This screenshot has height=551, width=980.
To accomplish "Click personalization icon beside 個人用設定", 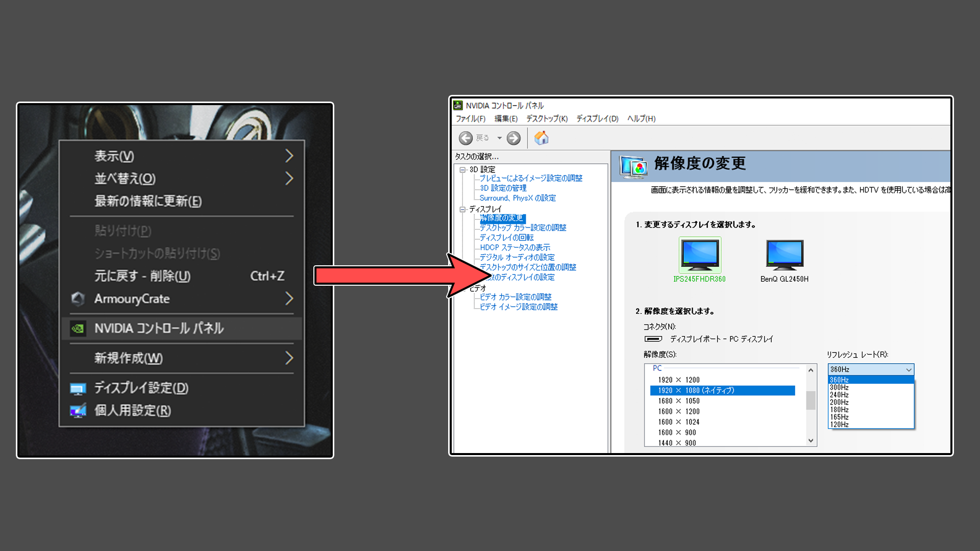I will [78, 411].
